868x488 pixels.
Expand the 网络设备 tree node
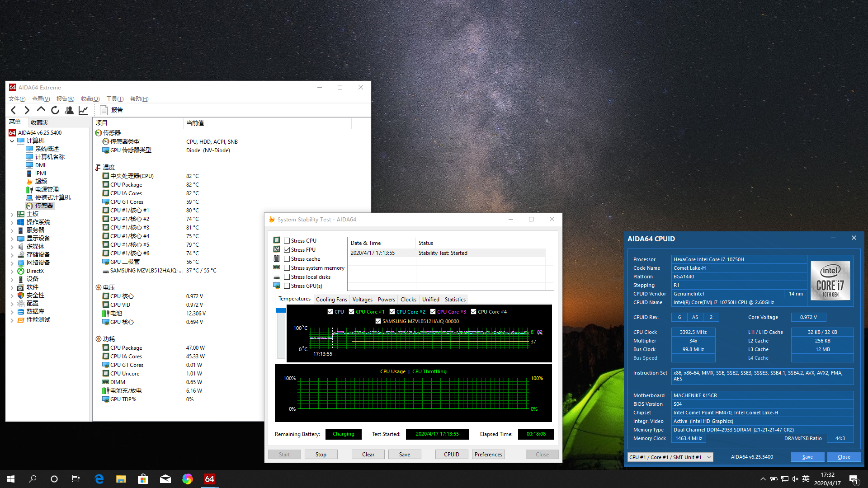(x=12, y=263)
